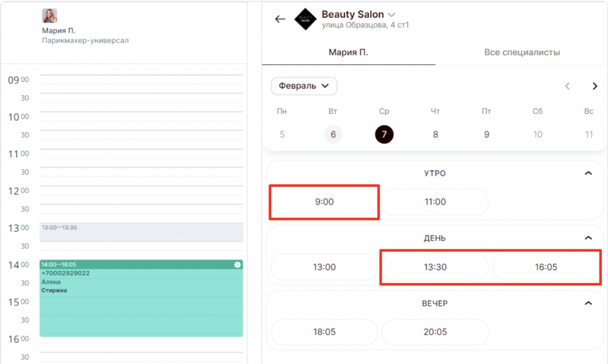Expand the Beauty Salon location chevron
This screenshot has width=608, height=364.
pyautogui.click(x=392, y=15)
